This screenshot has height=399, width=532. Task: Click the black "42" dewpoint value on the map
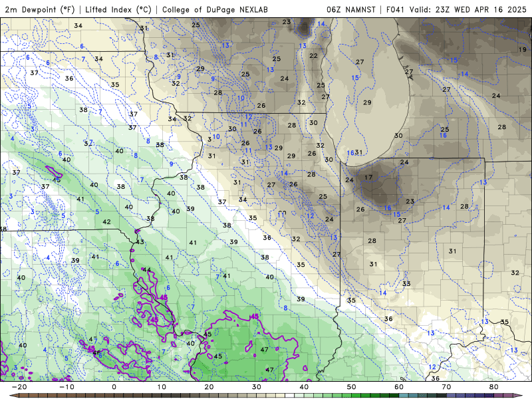(106, 221)
